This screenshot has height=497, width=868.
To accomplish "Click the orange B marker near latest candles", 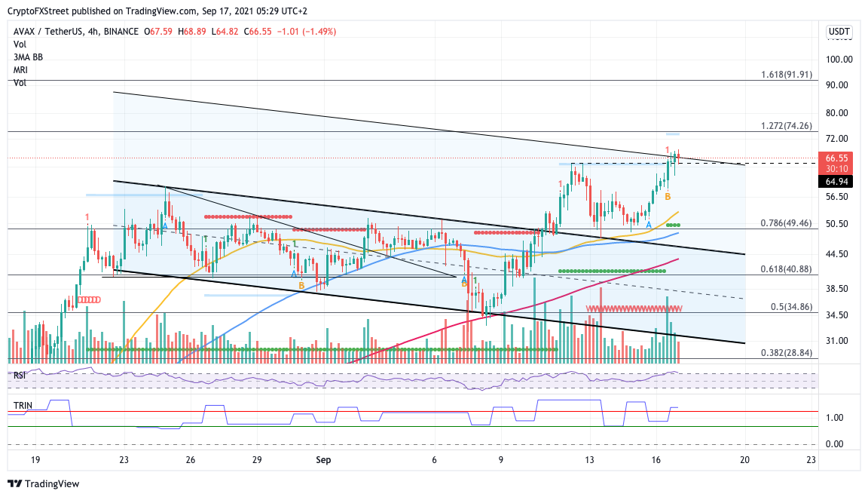I will [668, 197].
